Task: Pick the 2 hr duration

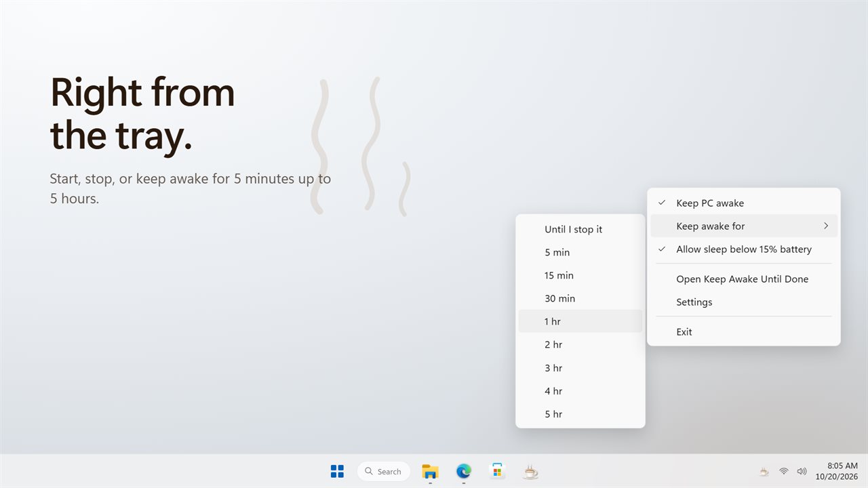Action: [580, 344]
